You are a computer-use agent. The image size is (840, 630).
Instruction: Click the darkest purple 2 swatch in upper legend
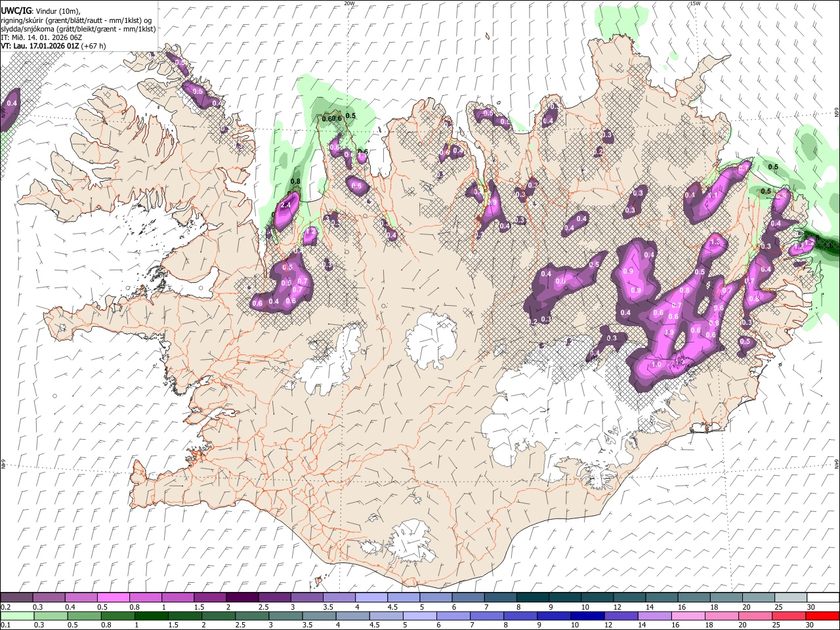point(241,598)
